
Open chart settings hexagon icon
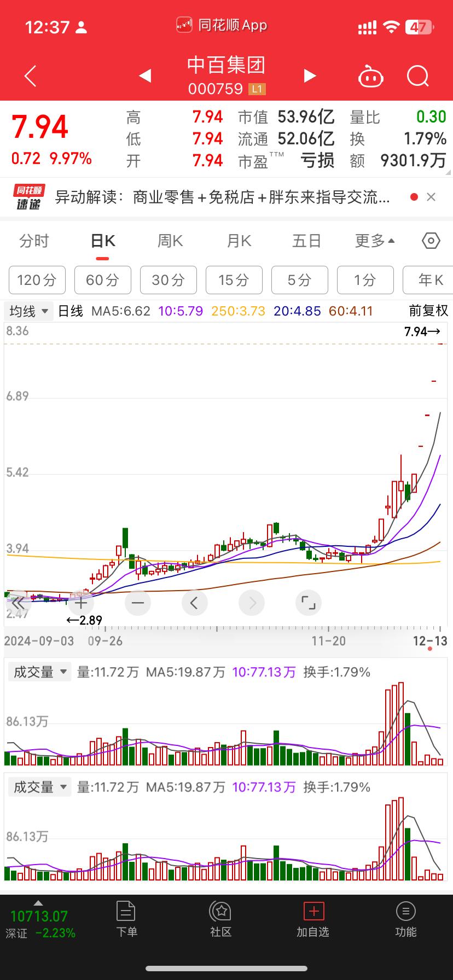pyautogui.click(x=431, y=241)
